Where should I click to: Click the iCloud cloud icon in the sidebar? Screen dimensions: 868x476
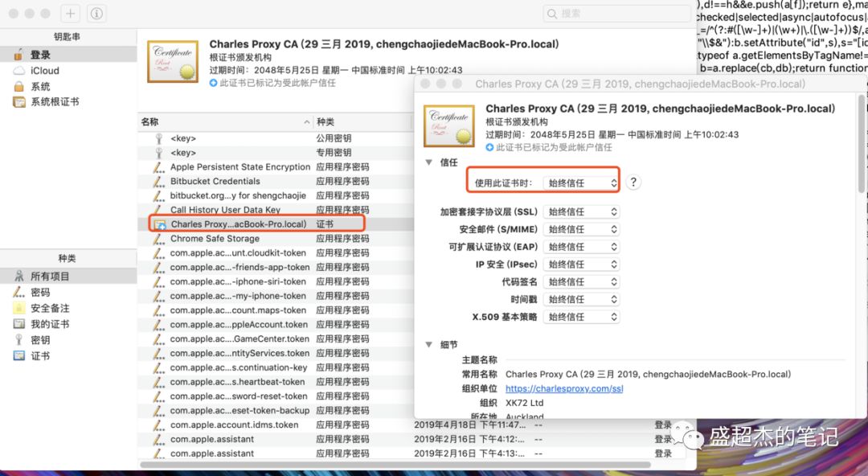(18, 71)
